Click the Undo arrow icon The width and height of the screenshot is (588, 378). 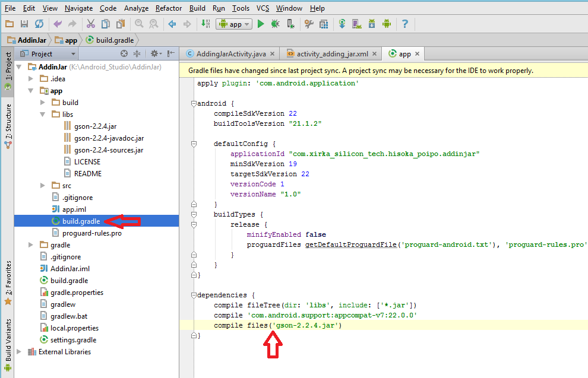click(x=58, y=24)
